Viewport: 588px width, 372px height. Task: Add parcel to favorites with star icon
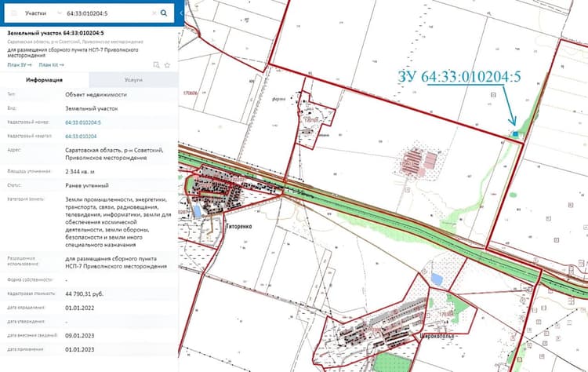click(x=167, y=65)
